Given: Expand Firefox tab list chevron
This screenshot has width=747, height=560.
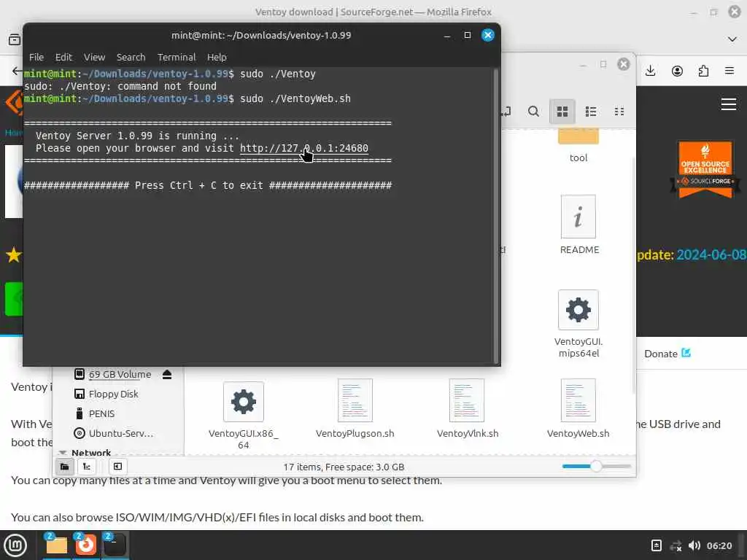Looking at the screenshot, I should click(x=732, y=39).
